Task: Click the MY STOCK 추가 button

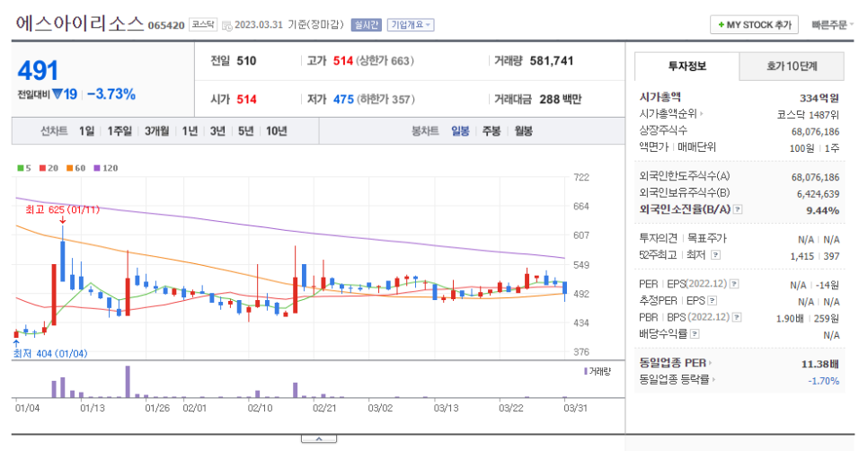Action: pyautogui.click(x=754, y=25)
